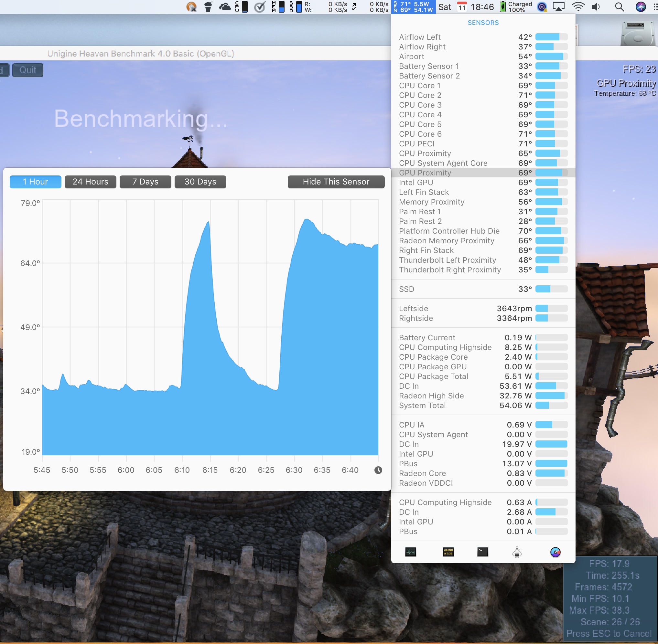
Task: Open the battery status menu
Action: (515, 7)
